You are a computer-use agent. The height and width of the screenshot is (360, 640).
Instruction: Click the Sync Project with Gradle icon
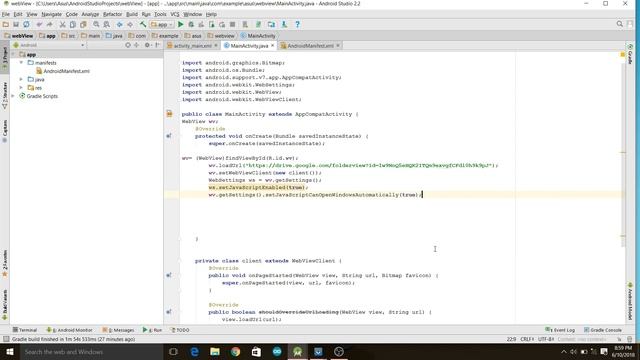[258, 24]
